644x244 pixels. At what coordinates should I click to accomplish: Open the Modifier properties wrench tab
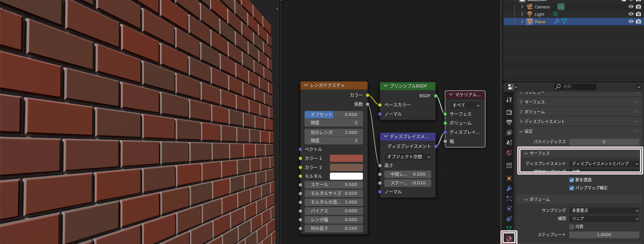tap(509, 188)
